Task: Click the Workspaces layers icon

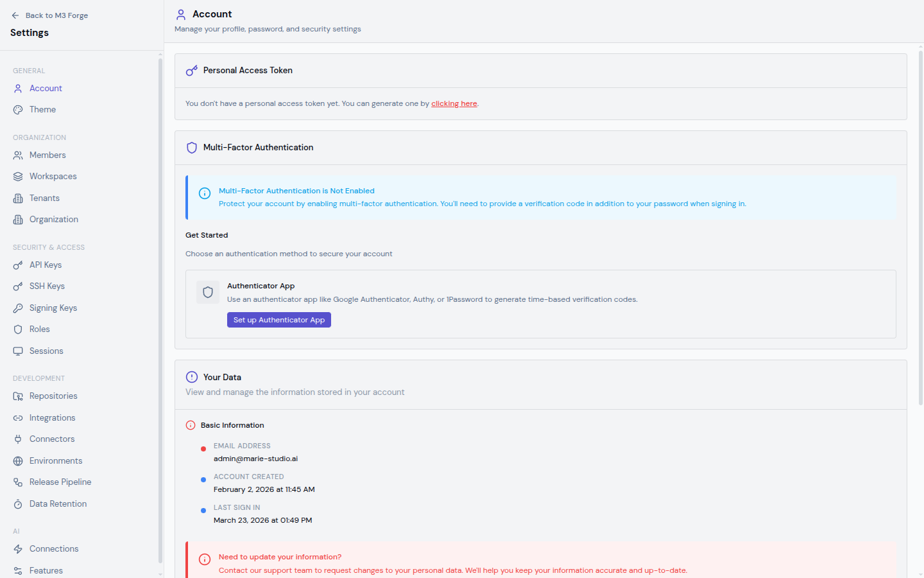Action: pos(18,177)
